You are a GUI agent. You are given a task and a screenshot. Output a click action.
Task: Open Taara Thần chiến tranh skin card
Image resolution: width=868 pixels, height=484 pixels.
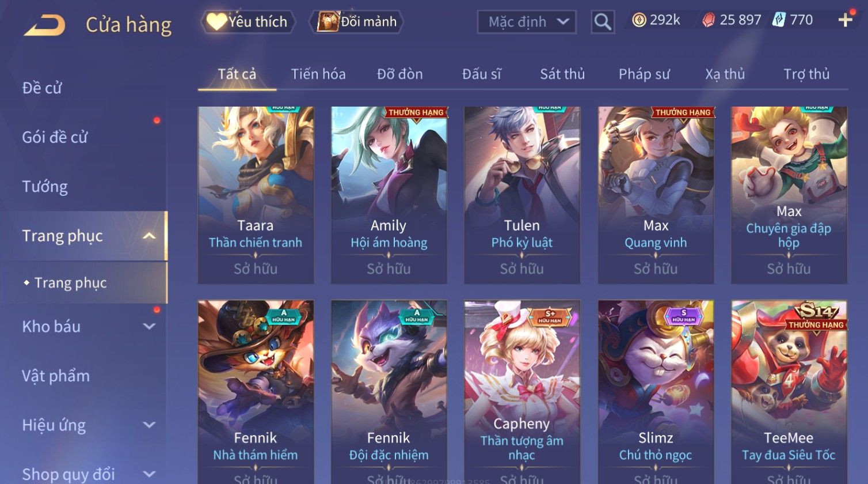coord(256,195)
